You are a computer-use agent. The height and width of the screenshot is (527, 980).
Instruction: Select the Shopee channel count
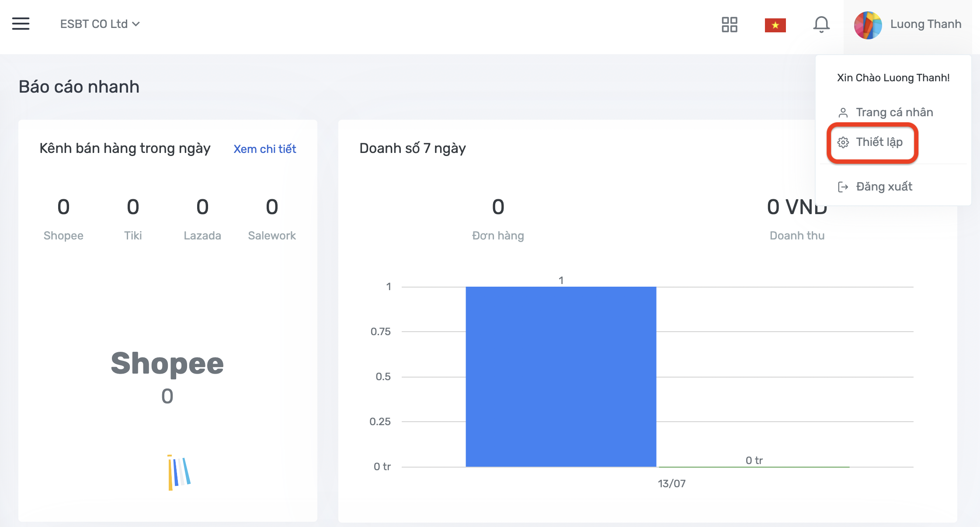63,207
